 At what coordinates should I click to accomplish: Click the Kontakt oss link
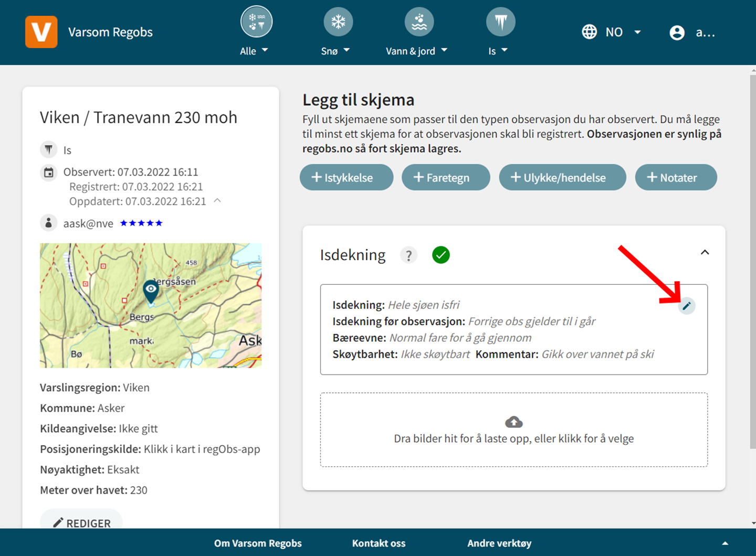(379, 543)
